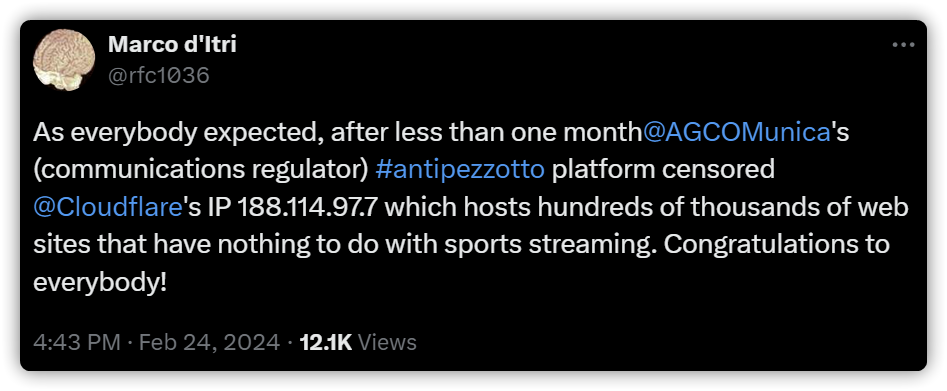947x391 pixels.
Task: Open the three-dot more options menu
Action: [904, 45]
